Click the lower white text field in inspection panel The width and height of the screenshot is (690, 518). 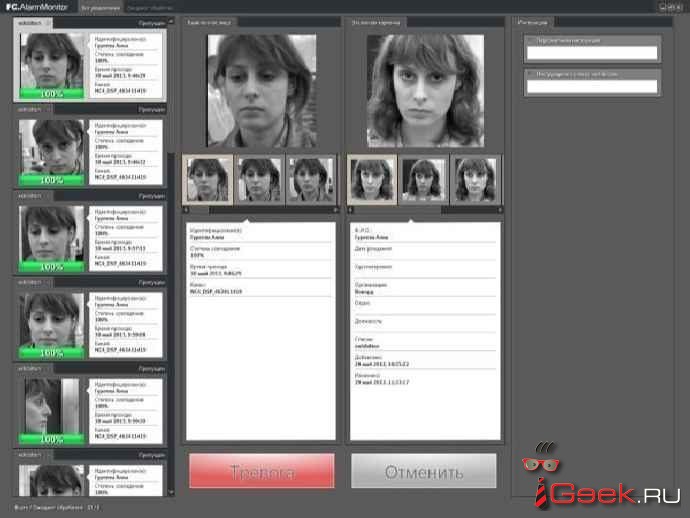point(592,87)
